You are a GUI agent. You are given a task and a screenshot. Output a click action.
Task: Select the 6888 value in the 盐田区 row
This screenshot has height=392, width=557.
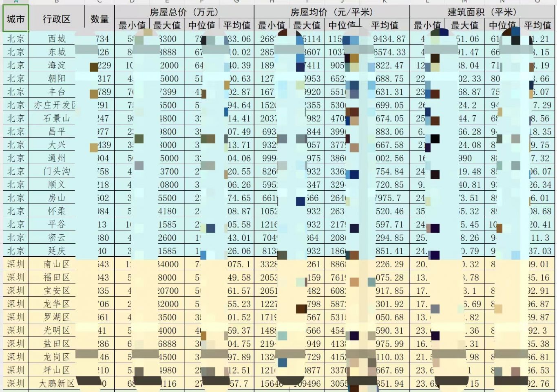click(167, 344)
